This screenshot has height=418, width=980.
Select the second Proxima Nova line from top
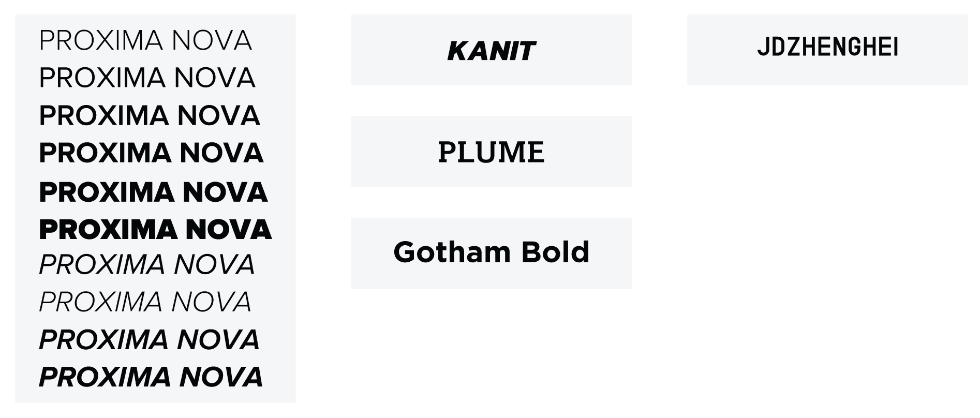(147, 78)
